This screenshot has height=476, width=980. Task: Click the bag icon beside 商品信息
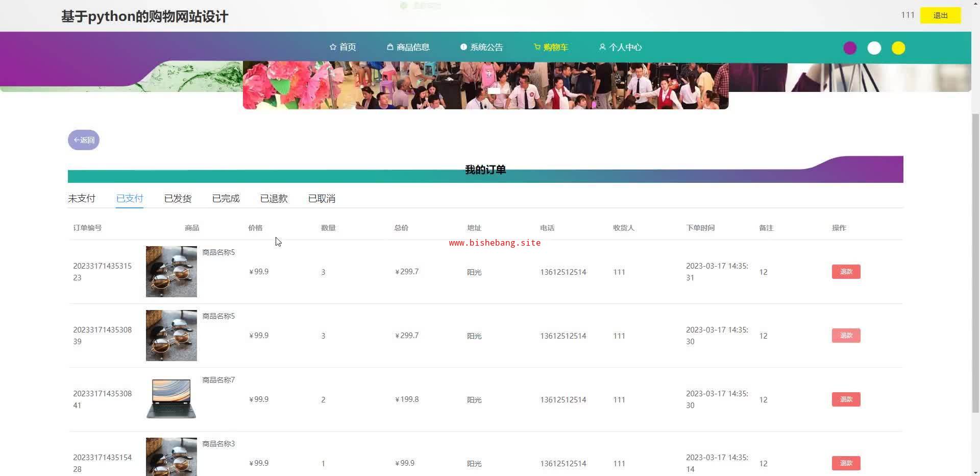pos(390,47)
